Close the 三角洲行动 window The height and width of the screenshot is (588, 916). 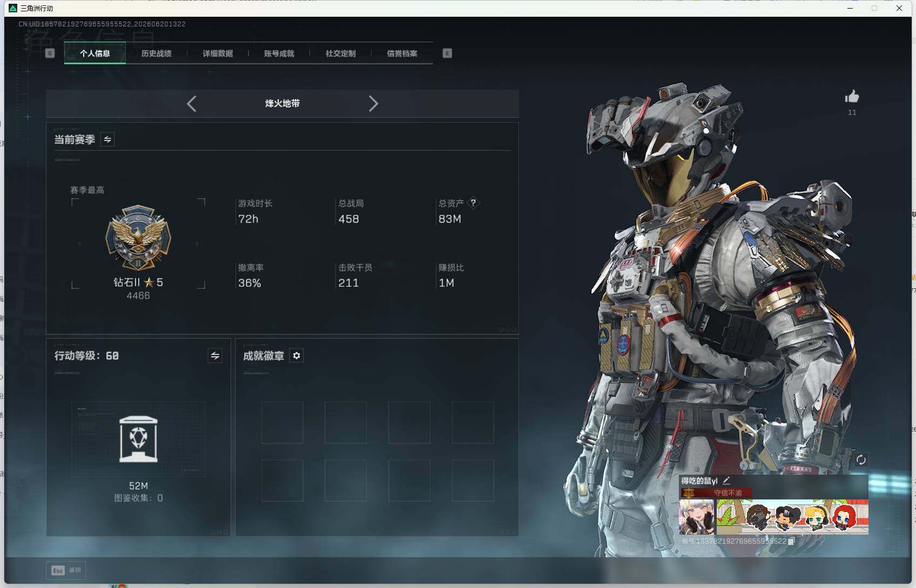point(899,8)
